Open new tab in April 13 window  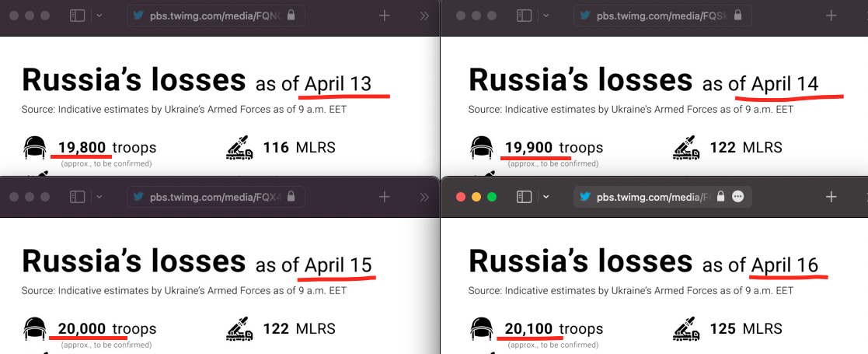(x=385, y=16)
